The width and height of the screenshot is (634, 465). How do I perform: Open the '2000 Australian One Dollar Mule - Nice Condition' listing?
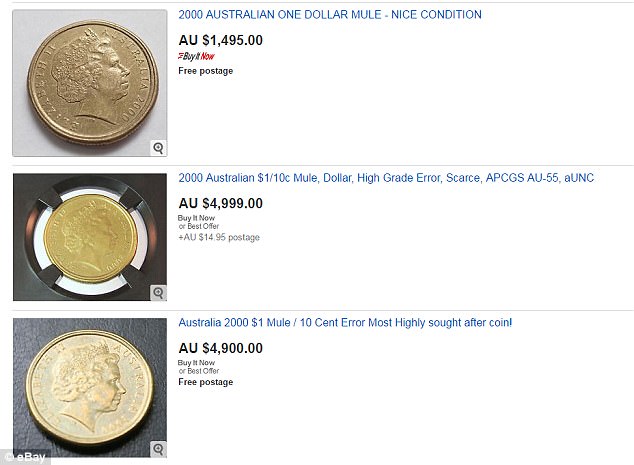(x=329, y=15)
